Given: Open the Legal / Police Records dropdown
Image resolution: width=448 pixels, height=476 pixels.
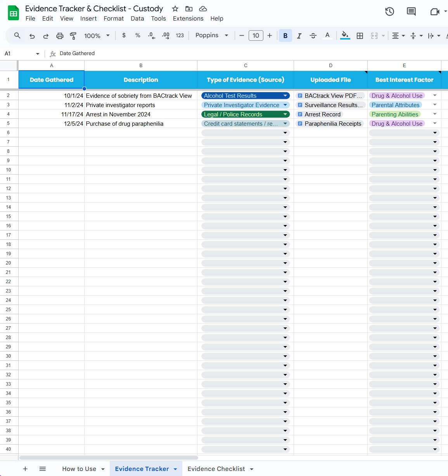Looking at the screenshot, I should tap(285, 114).
